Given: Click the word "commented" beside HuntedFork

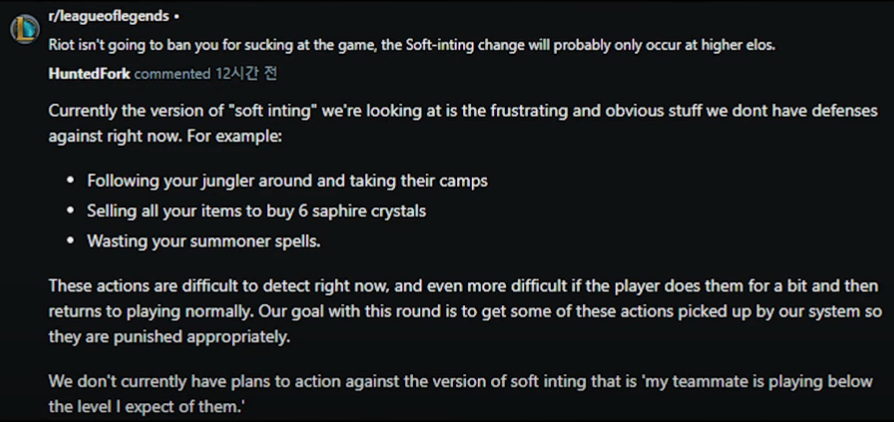Looking at the screenshot, I should [x=172, y=74].
